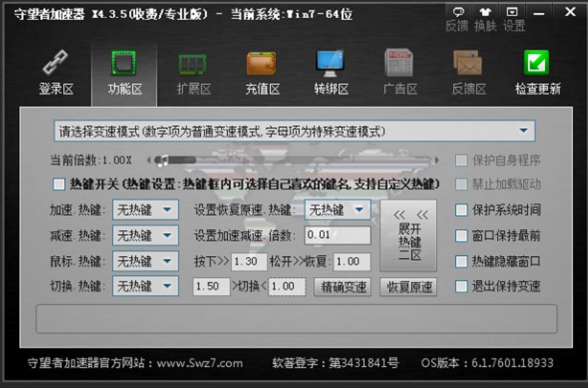
Task: Click the 按下>> field showing 1.30
Action: coord(249,261)
